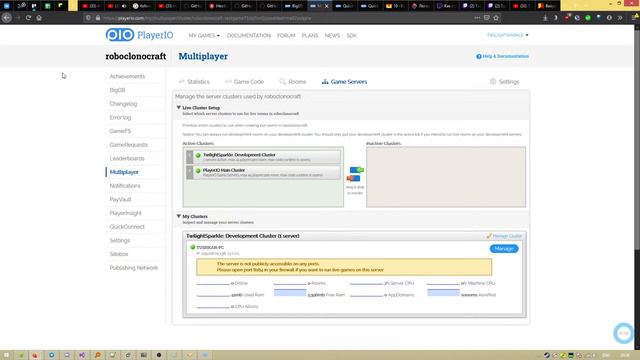Click the green move-right arrow icon
This screenshot has width=640, height=360.
[x=356, y=170]
